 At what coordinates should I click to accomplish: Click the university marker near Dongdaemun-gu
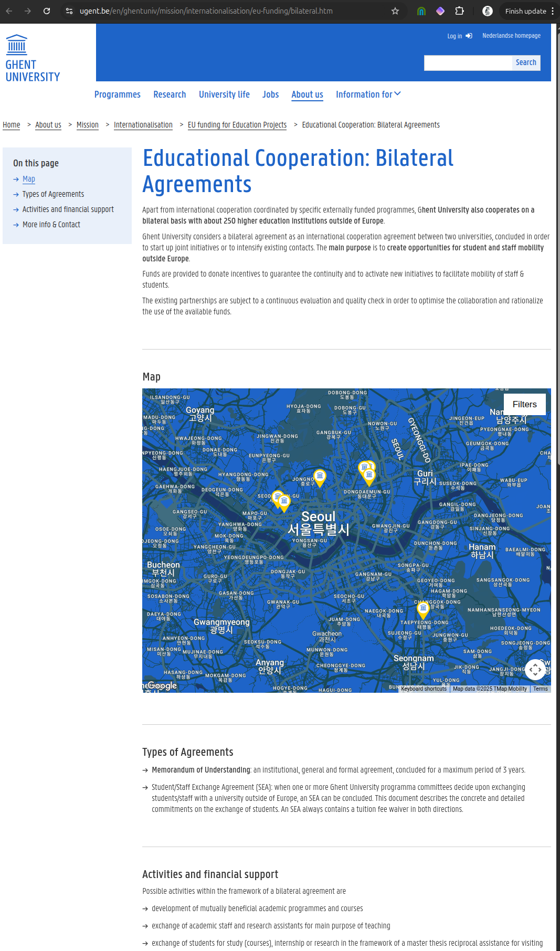pos(369,477)
